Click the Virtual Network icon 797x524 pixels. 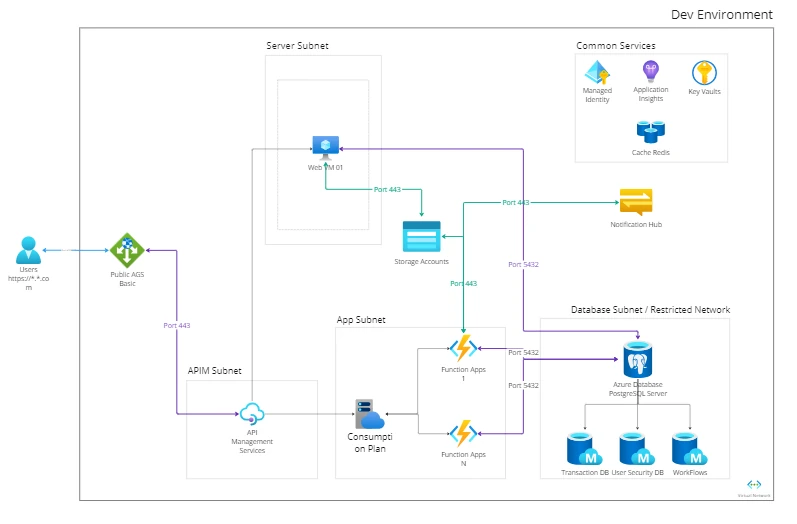754,484
